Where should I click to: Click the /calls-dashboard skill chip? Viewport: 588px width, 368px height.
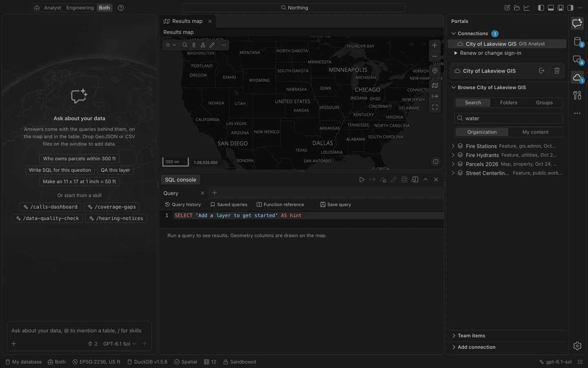tap(50, 207)
